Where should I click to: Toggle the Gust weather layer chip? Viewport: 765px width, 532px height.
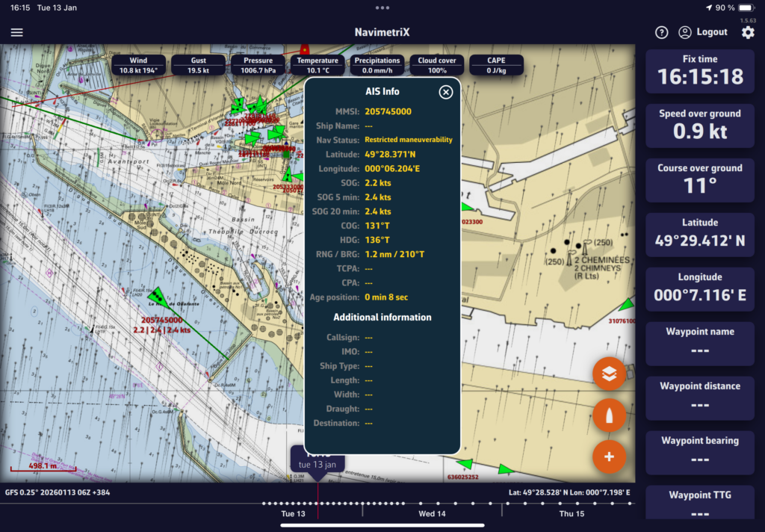click(198, 65)
